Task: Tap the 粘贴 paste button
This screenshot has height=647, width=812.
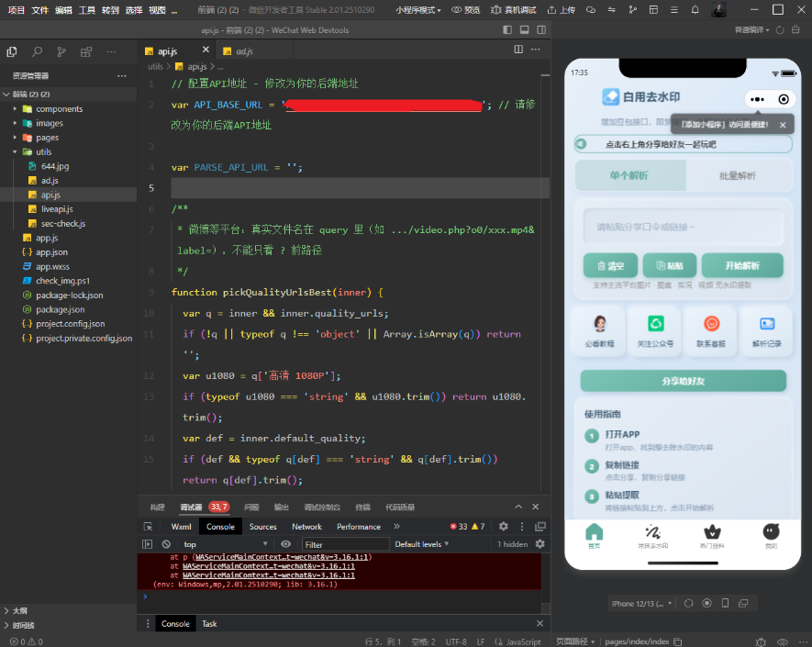Action: tap(669, 265)
